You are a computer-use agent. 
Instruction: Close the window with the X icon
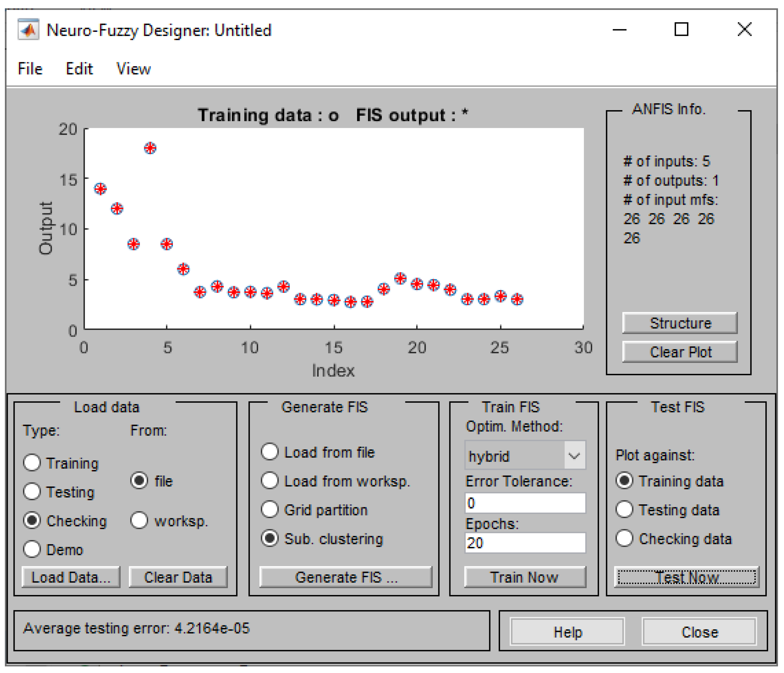[x=744, y=30]
